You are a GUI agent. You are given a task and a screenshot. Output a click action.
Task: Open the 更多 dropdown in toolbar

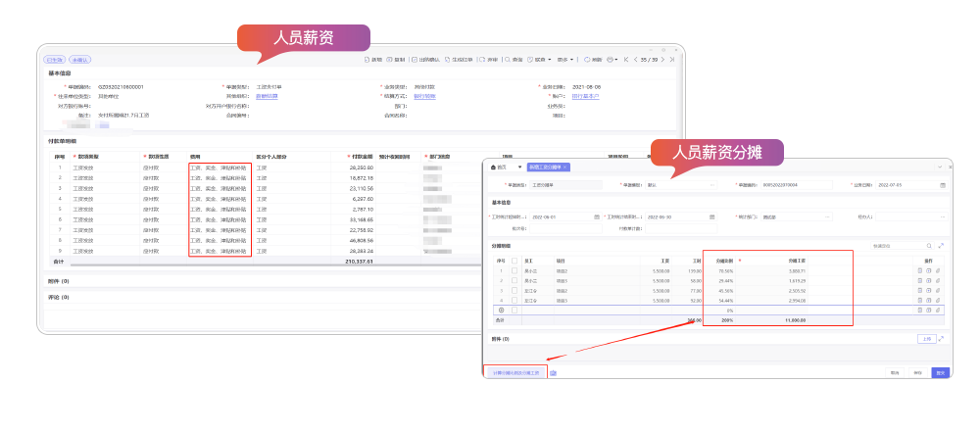click(563, 60)
